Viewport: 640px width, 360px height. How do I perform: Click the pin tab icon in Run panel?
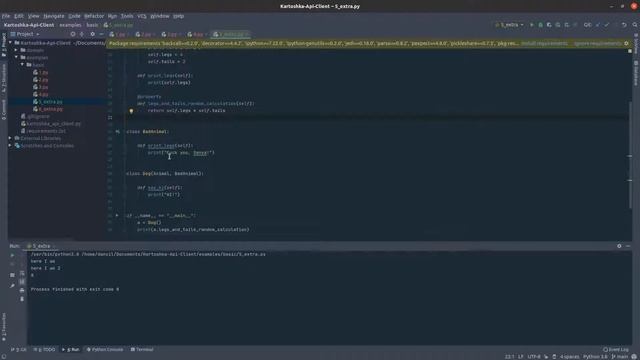point(12,286)
